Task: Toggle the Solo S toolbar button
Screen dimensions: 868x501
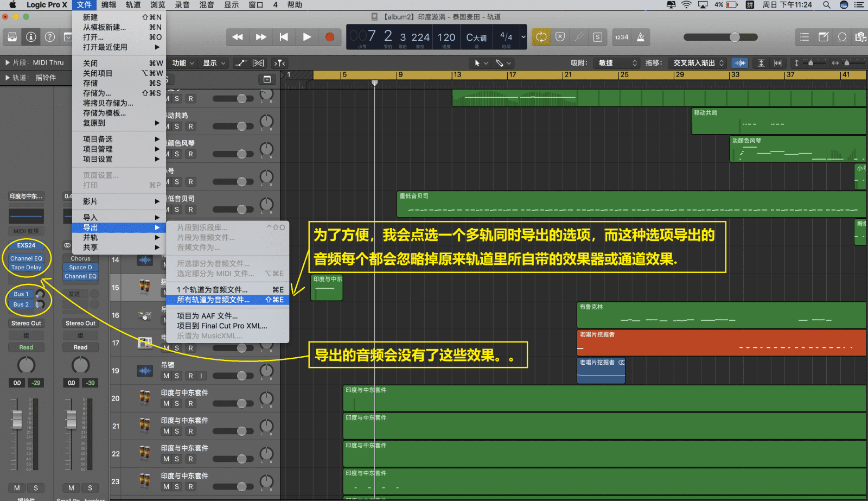Action: (x=597, y=37)
